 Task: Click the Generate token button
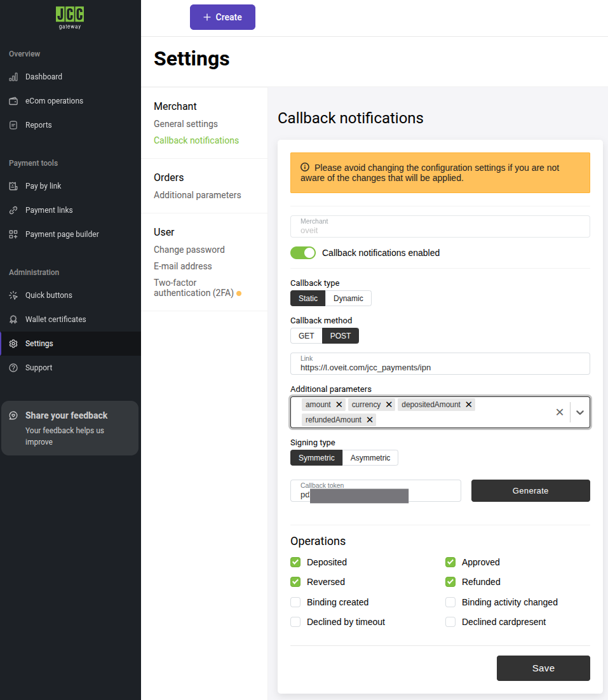tap(530, 490)
